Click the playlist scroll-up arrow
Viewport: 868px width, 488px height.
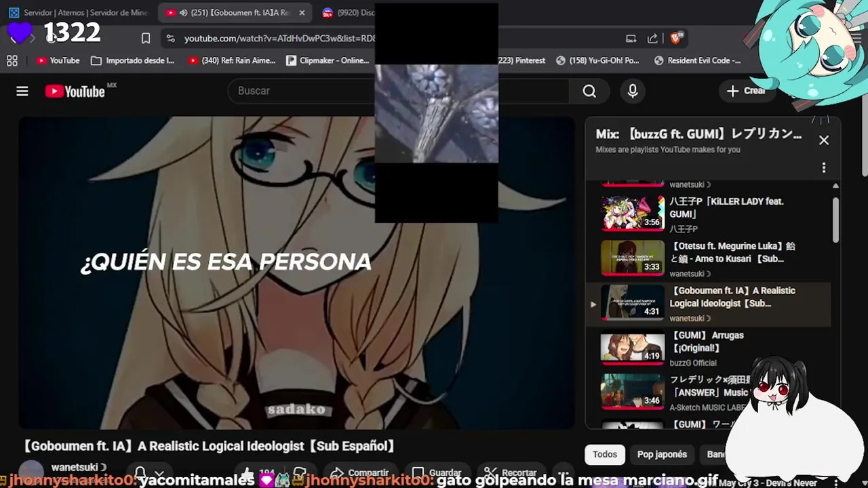click(835, 186)
